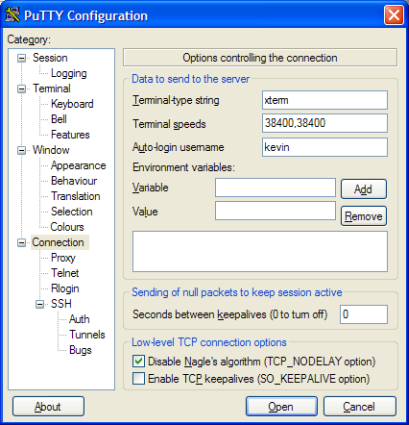Click the environment Value field
The image size is (409, 425).
pos(275,211)
